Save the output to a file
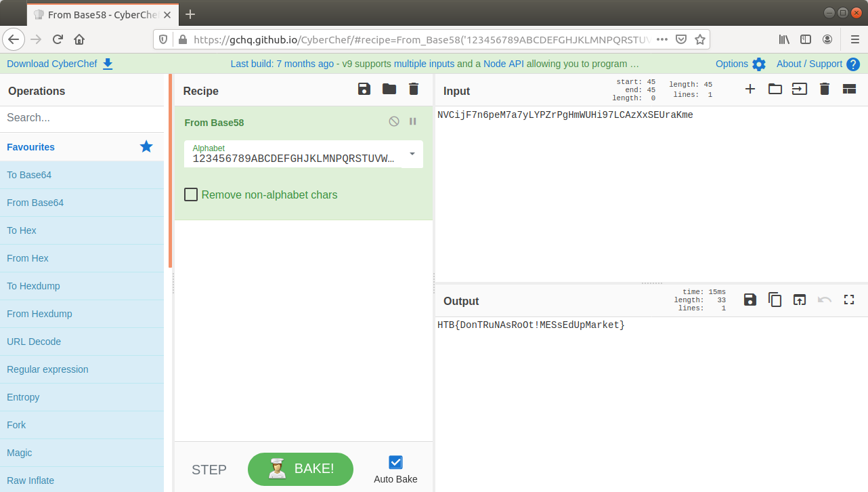 coord(750,300)
